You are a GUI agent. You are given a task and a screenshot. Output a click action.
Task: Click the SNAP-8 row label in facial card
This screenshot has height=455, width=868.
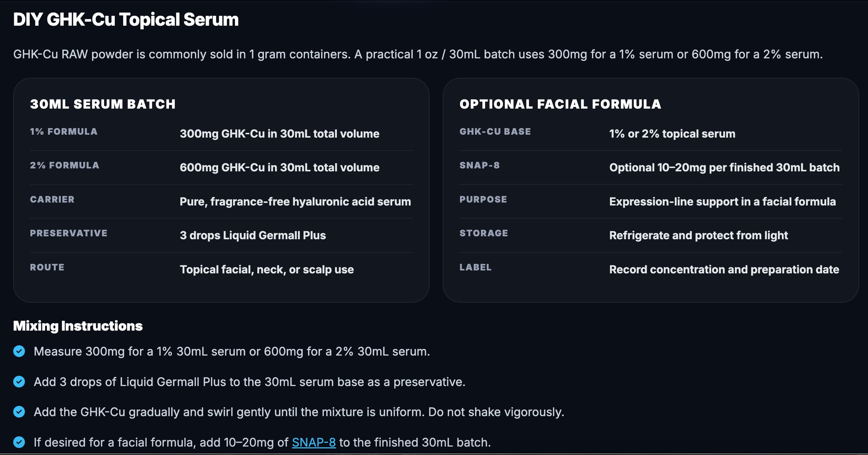479,165
